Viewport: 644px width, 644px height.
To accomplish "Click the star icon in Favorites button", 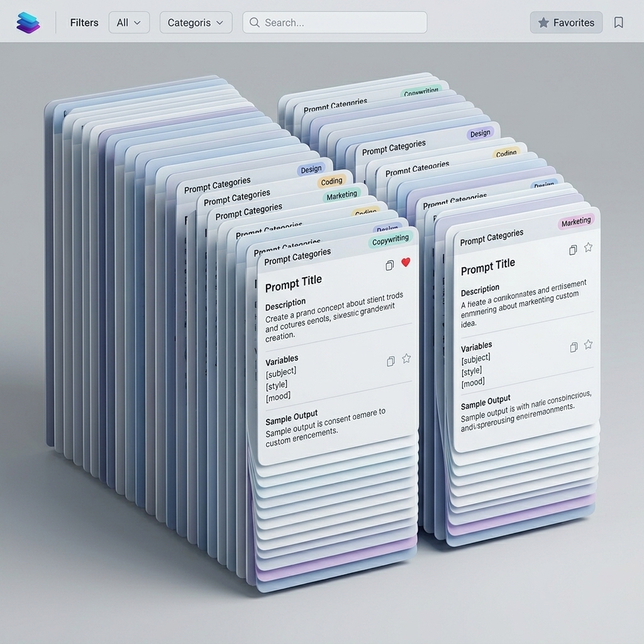I will click(543, 23).
